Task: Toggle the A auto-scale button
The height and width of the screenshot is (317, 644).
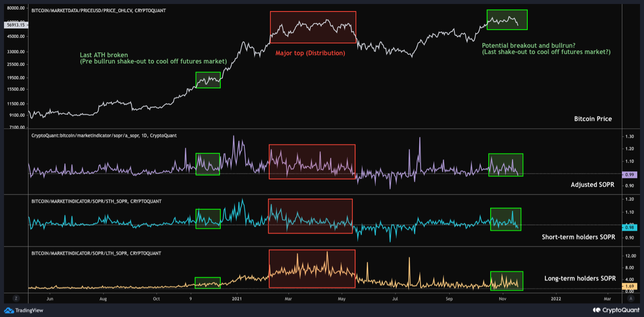Action: tap(631, 298)
